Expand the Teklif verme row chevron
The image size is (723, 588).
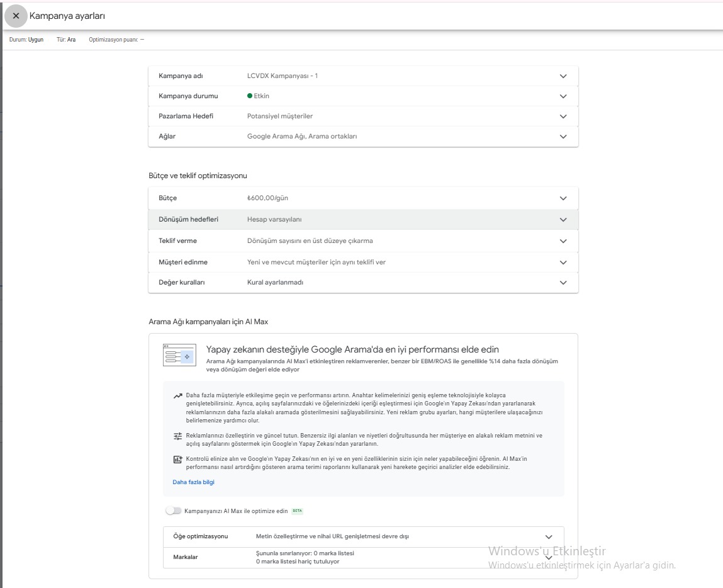tap(563, 240)
